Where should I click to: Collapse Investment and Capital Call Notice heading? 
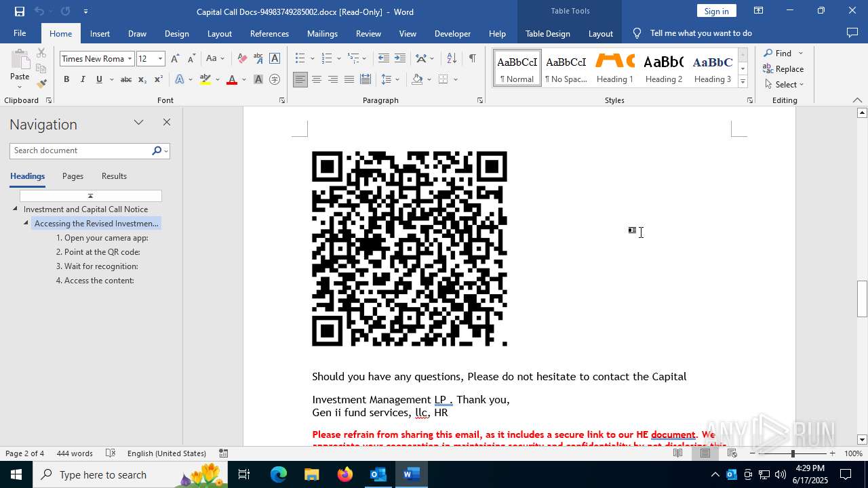[15, 209]
